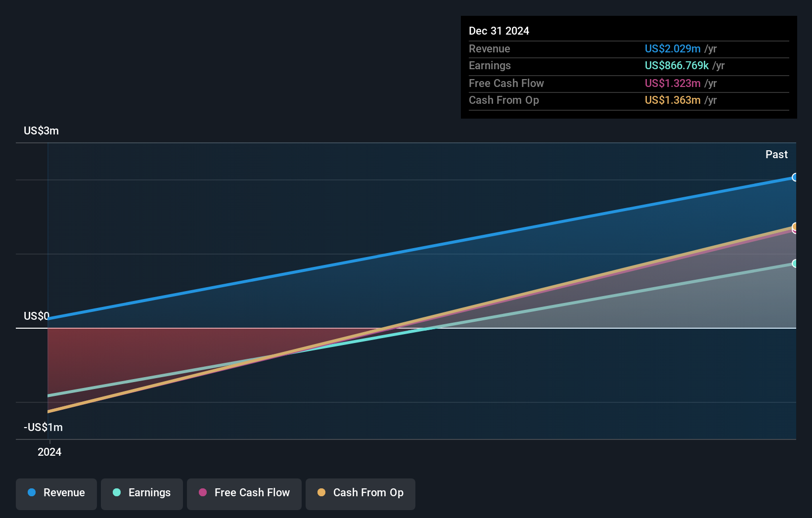
Task: Click the Dec 31 2024 tooltip date header
Action: (498, 31)
